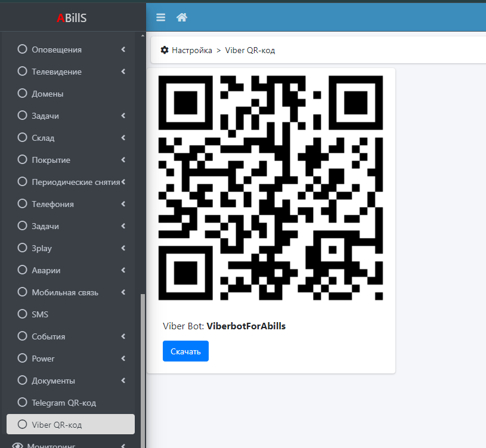Expand the Склад submenu arrow
This screenshot has width=486, height=448.
tap(123, 137)
